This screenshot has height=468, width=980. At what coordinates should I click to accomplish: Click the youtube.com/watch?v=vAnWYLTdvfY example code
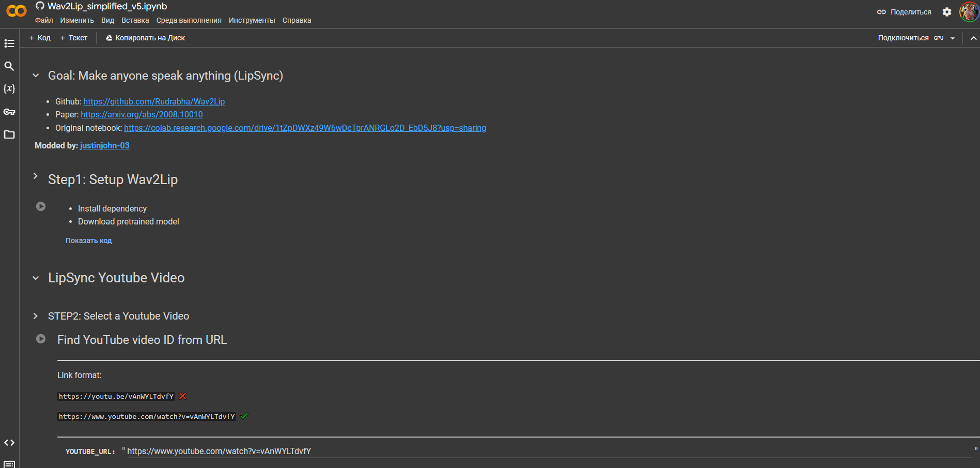point(147,416)
